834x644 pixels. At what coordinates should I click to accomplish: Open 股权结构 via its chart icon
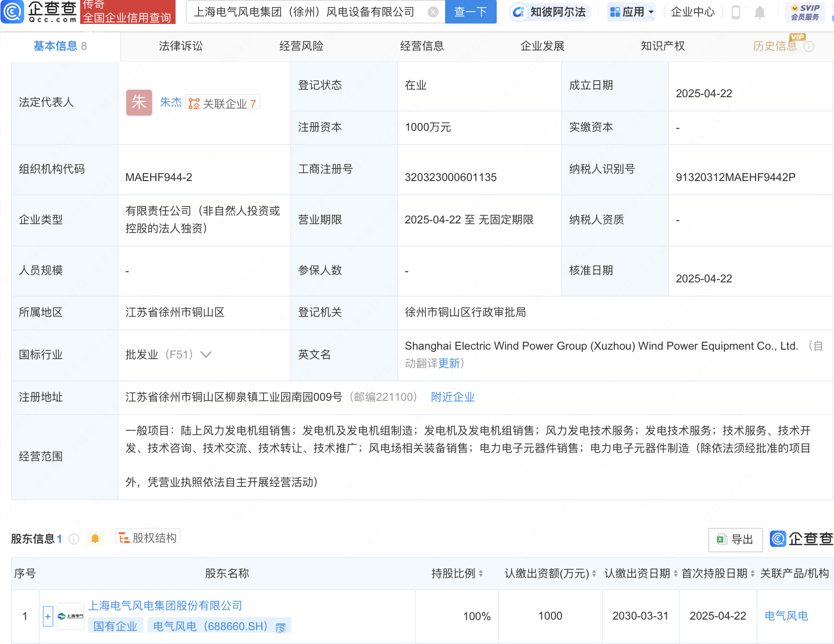pos(123,538)
